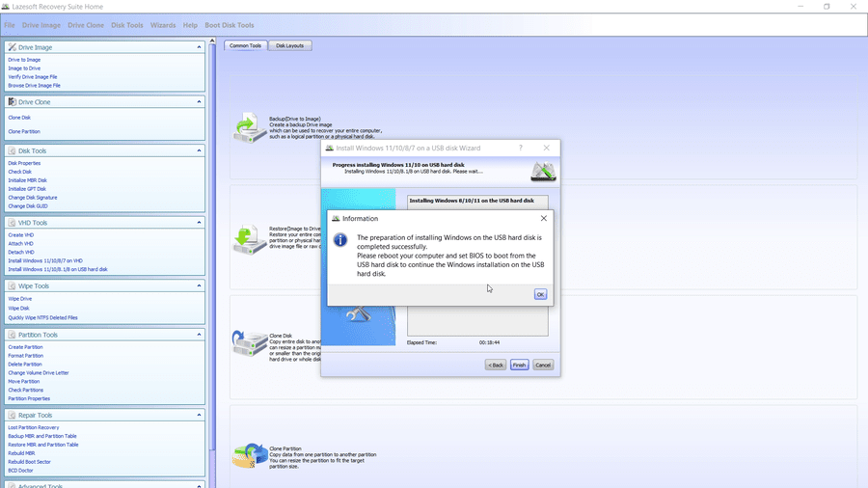Click the wizard header tools icon
The height and width of the screenshot is (488, 868).
click(543, 171)
